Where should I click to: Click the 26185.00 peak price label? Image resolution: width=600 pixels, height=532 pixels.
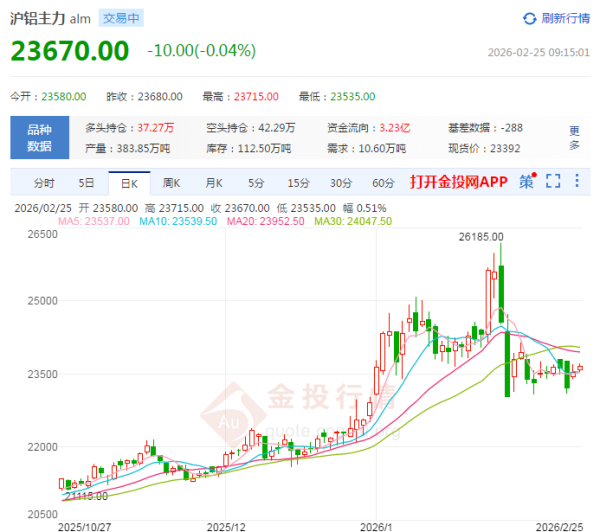[x=481, y=237]
